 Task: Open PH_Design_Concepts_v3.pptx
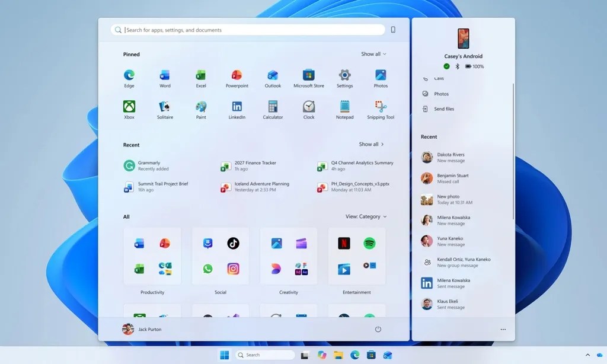[353, 187]
